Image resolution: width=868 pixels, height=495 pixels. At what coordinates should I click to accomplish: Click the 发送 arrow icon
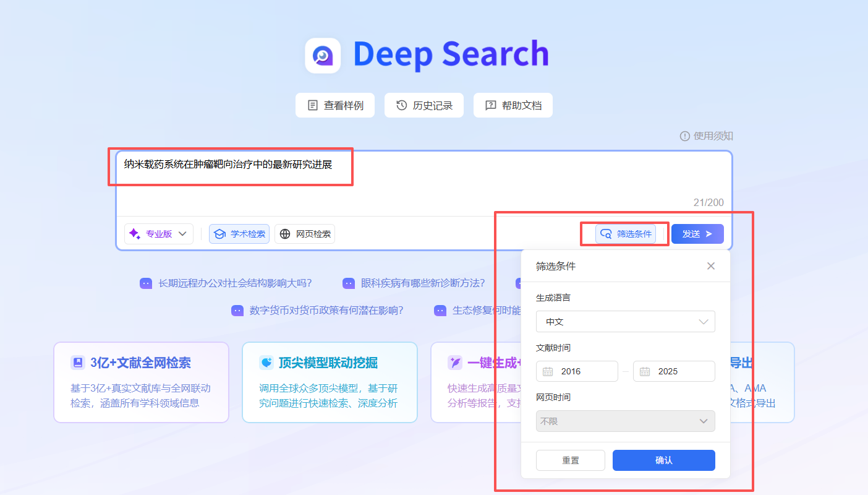[709, 234]
